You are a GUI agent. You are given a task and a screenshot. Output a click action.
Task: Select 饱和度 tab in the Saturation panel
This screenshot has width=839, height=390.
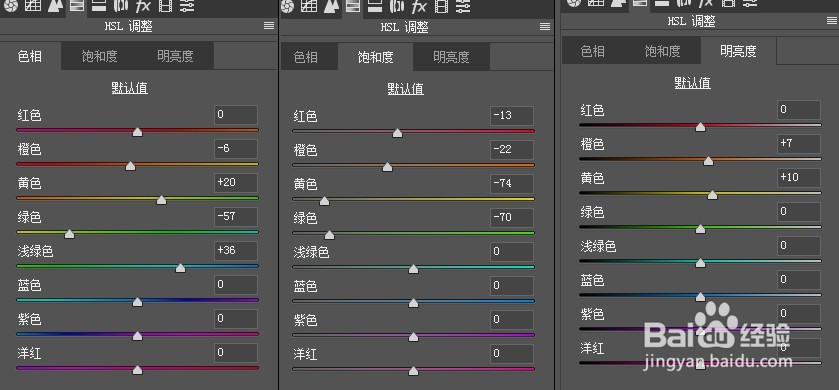tap(376, 57)
